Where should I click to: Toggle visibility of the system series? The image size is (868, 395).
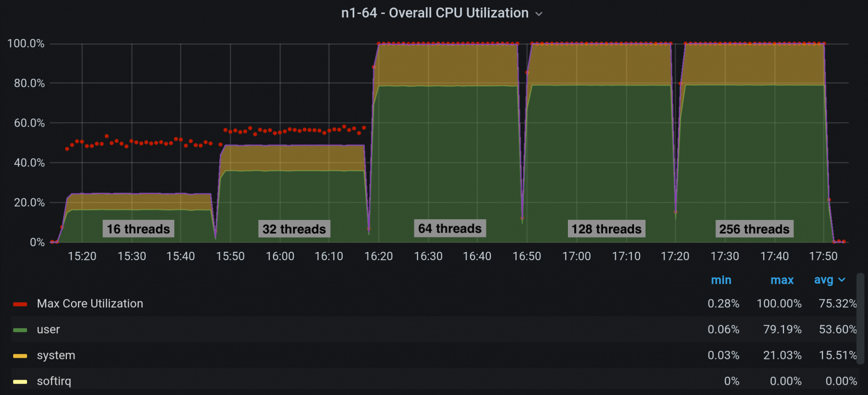(56, 355)
